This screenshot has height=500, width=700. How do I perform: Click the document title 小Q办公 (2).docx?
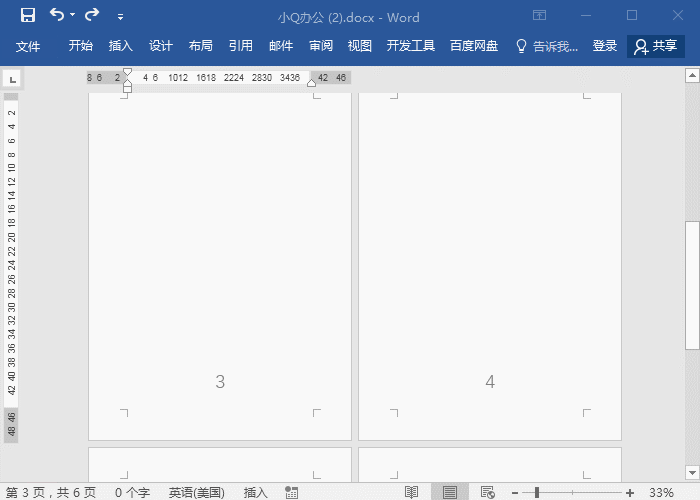point(326,17)
